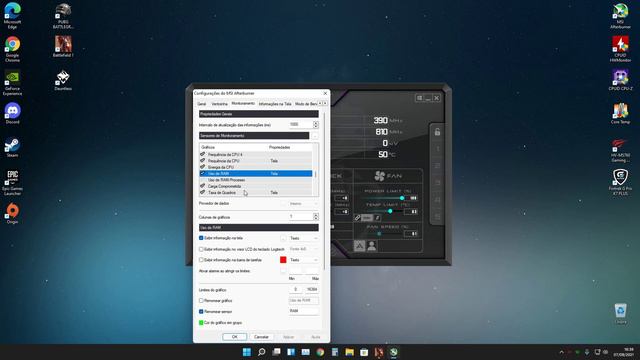Viewport: 640px width, 360px height.
Task: Click red taskbar color swatch
Action: [x=283, y=260]
